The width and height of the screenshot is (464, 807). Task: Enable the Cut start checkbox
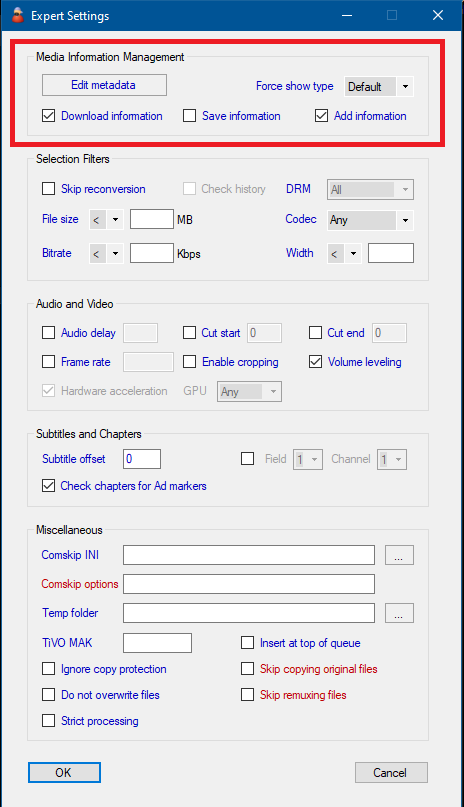point(189,333)
